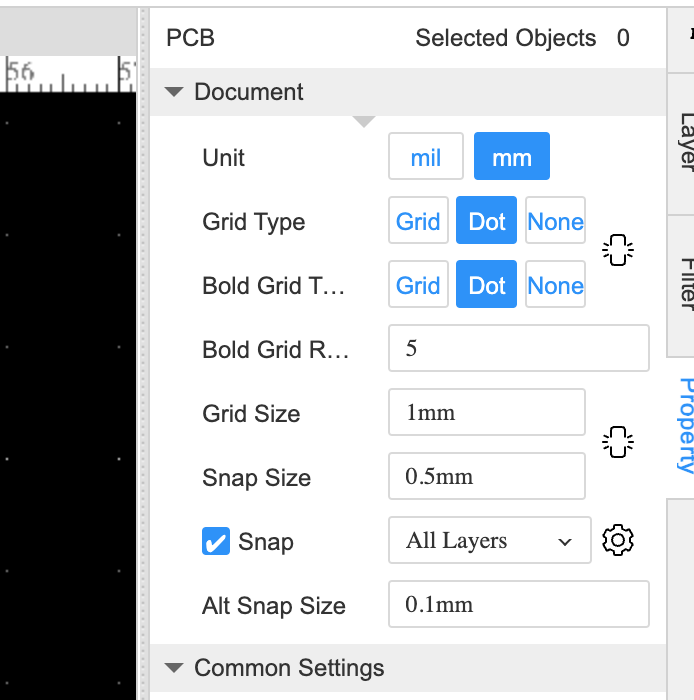Toggle the Snap checkbox

click(x=216, y=541)
